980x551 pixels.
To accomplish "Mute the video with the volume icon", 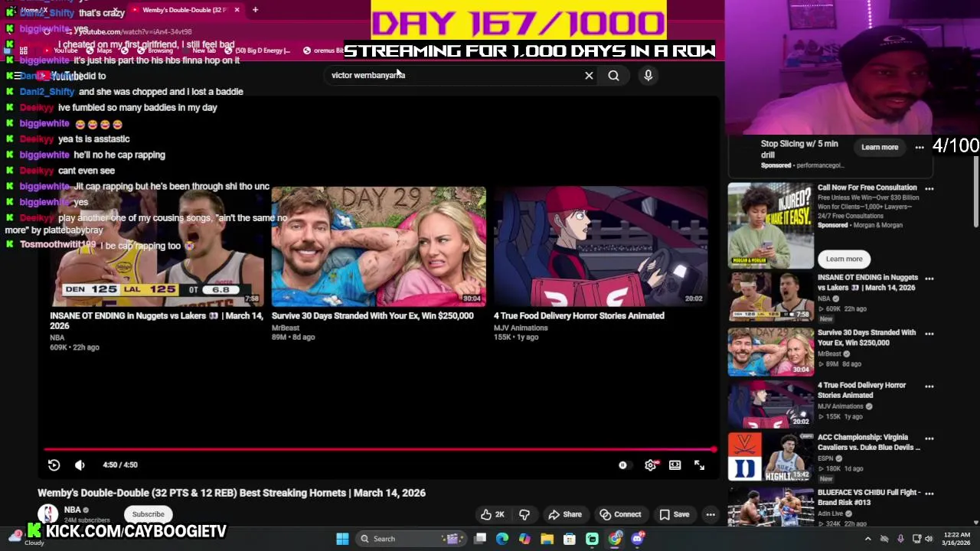I will [x=80, y=465].
